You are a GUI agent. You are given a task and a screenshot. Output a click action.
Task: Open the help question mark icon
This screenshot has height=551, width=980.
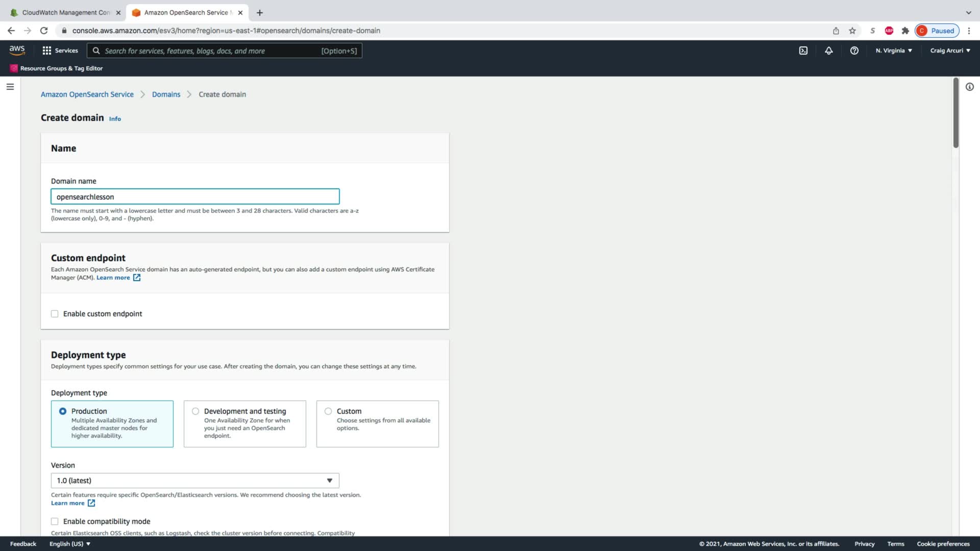[854, 51]
